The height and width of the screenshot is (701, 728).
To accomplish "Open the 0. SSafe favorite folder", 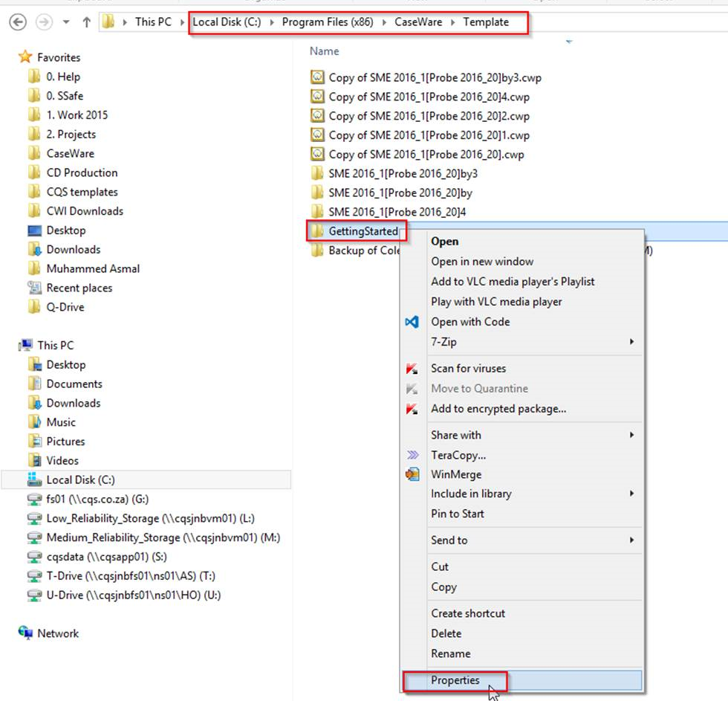I will click(65, 96).
